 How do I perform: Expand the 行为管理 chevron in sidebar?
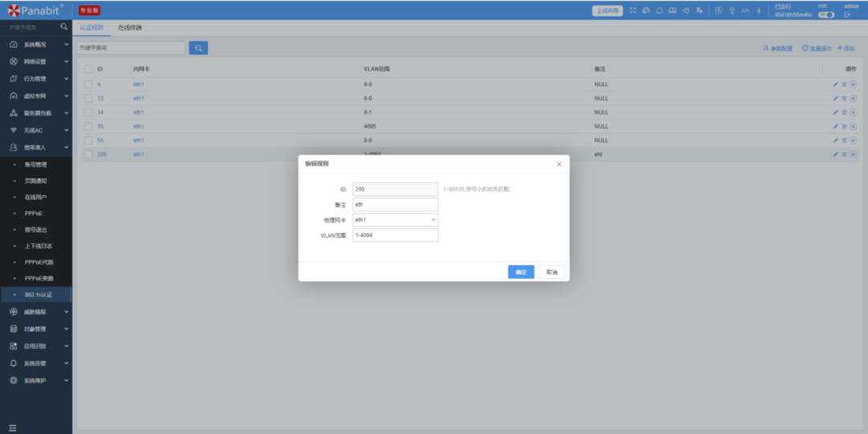[x=67, y=79]
